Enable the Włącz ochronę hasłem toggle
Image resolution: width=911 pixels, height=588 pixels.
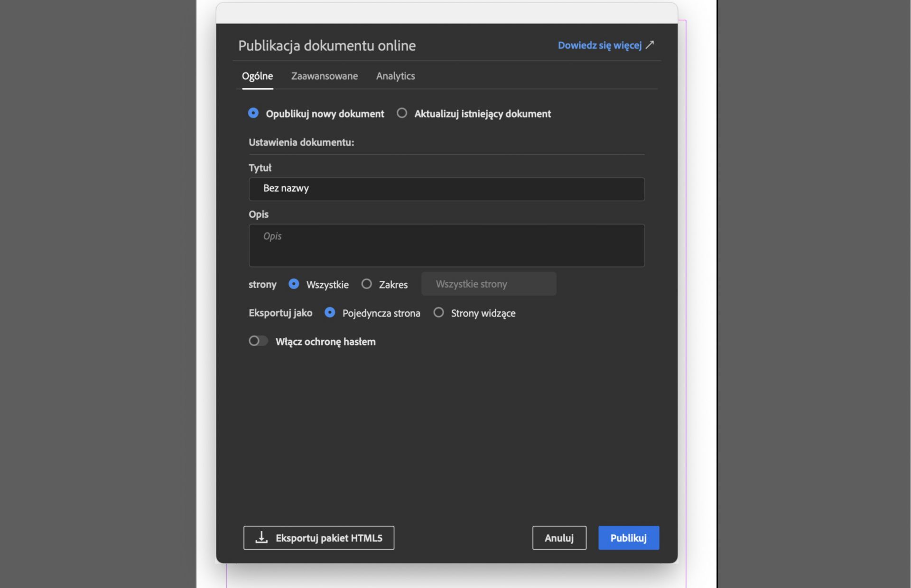pyautogui.click(x=258, y=341)
